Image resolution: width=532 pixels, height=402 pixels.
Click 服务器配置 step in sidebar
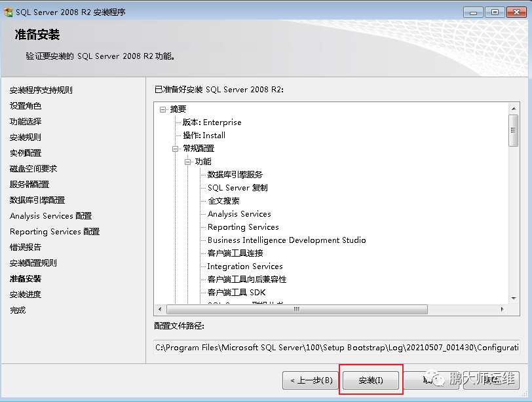[x=29, y=185]
